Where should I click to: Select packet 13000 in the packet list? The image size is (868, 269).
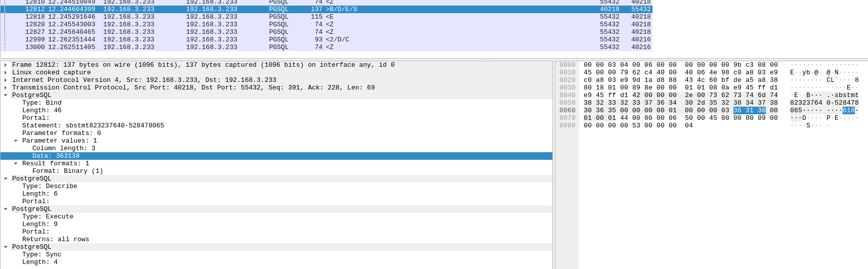coord(326,47)
